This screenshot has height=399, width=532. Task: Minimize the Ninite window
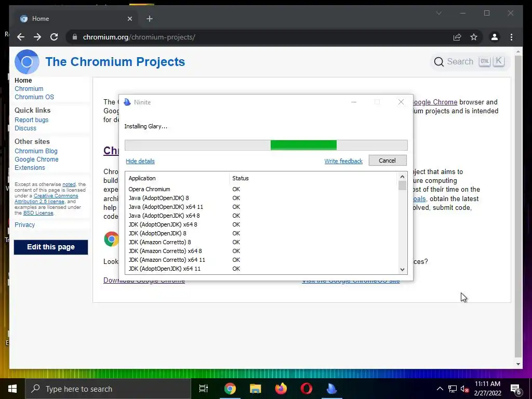(x=353, y=102)
